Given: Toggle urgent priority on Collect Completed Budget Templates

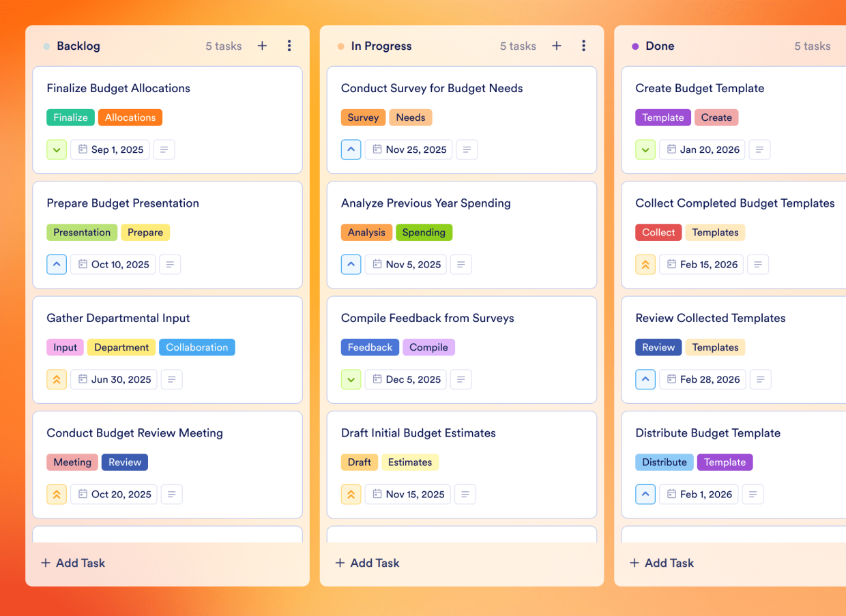Looking at the screenshot, I should [645, 264].
